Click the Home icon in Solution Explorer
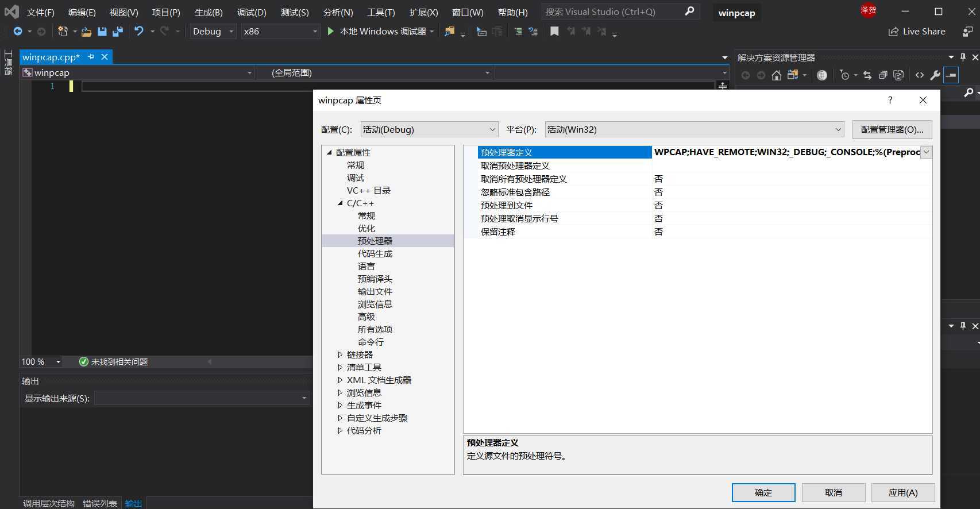Screen dimensions: 980x509 pos(776,75)
